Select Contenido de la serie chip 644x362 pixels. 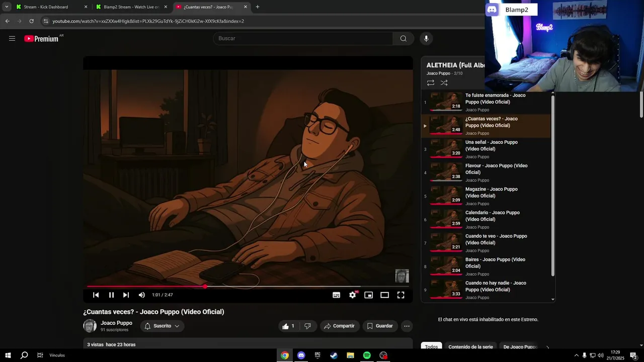(x=471, y=347)
